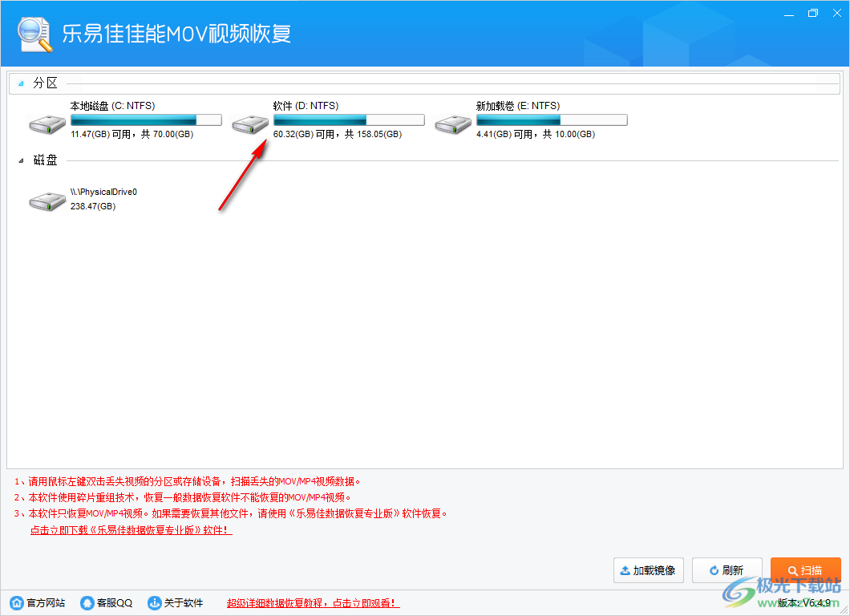Click the 乐易佳佳能MOV视频恢复 title

point(176,34)
